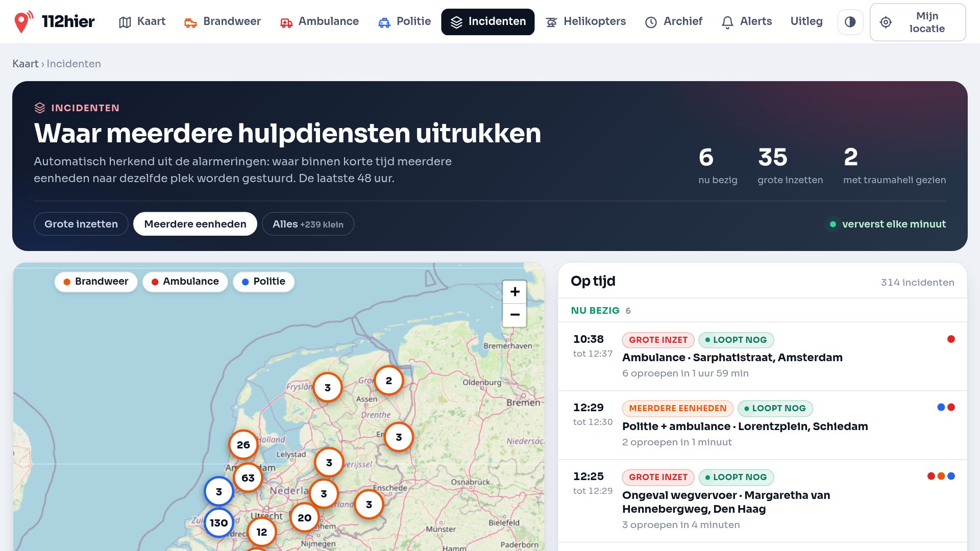Click the map cluster marker 12
The image size is (980, 551).
point(262,532)
